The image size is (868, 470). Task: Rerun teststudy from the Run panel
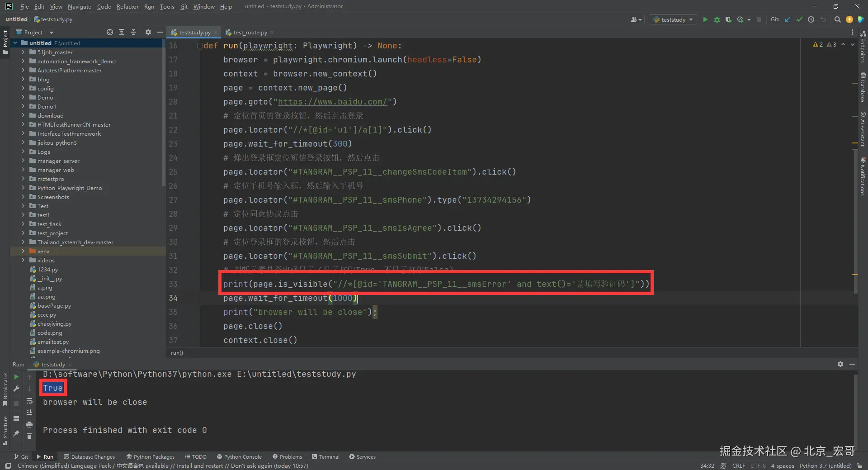pos(16,377)
